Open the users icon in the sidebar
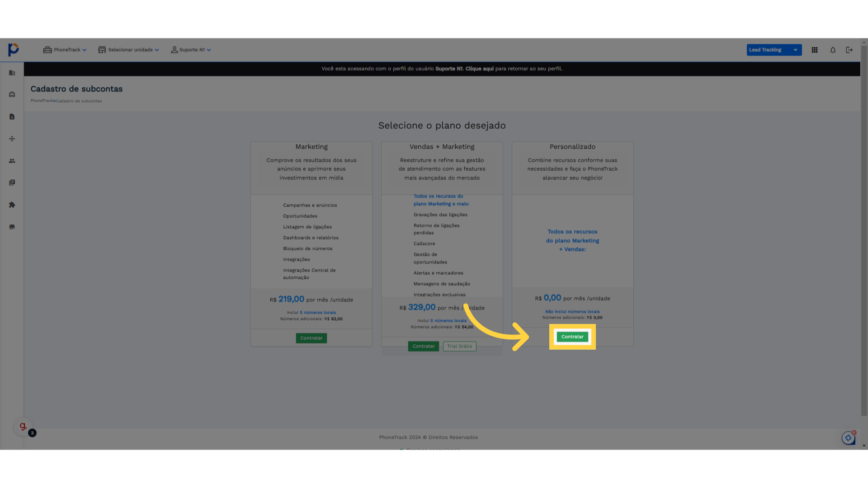The height and width of the screenshot is (488, 868). point(12,161)
